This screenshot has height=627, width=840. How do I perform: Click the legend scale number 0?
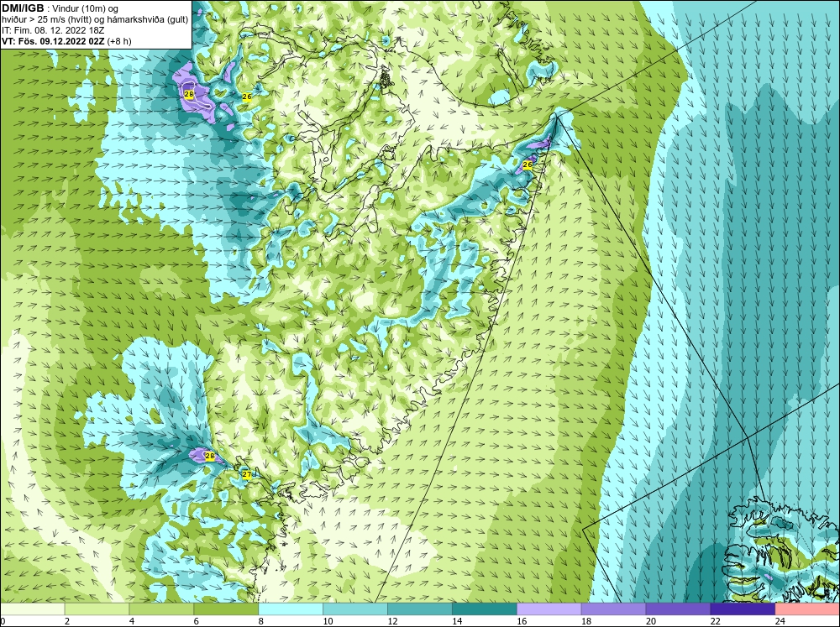(x=3, y=621)
